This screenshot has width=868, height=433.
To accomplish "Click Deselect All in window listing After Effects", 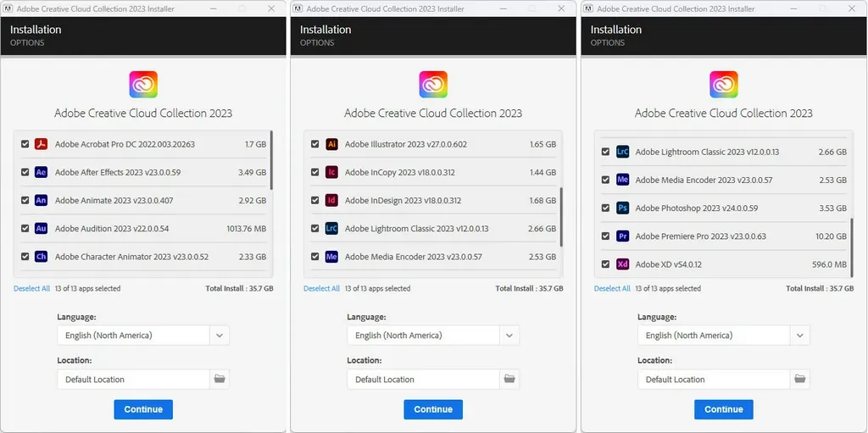I will pos(31,288).
